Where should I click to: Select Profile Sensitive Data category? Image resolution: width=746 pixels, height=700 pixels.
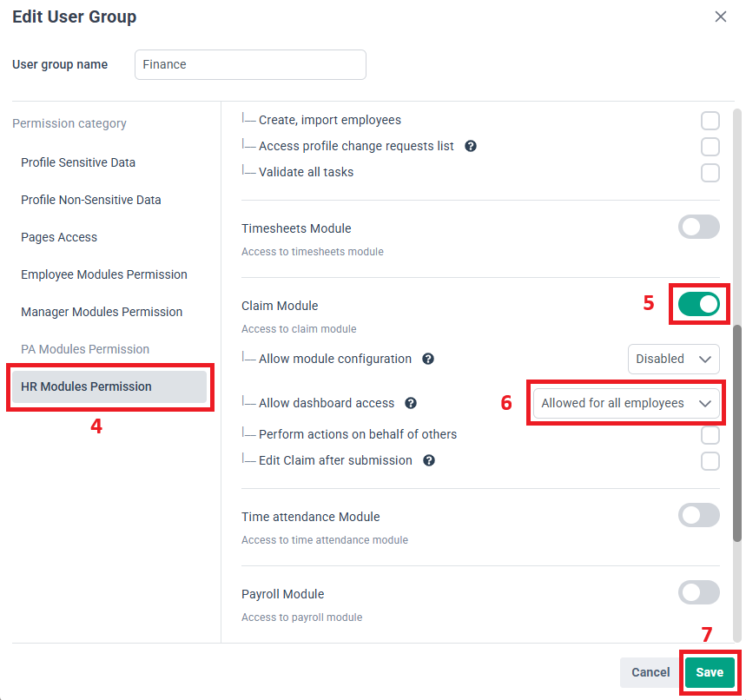[78, 162]
